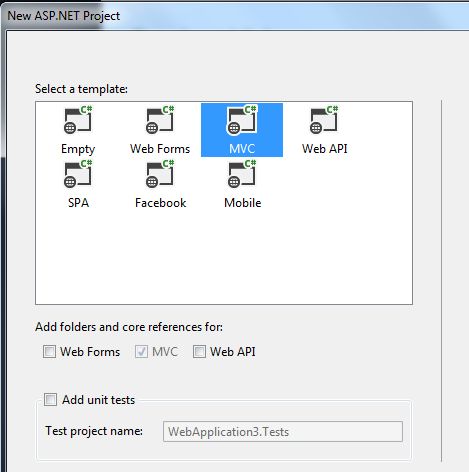Click 'Add folders and core references for:' text
Image resolution: width=469 pixels, height=472 pixels.
(x=129, y=327)
